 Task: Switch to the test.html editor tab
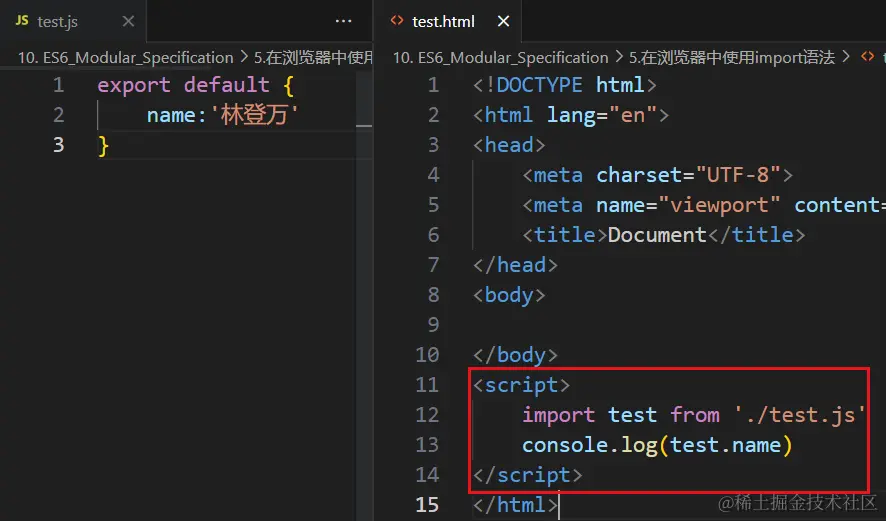448,21
